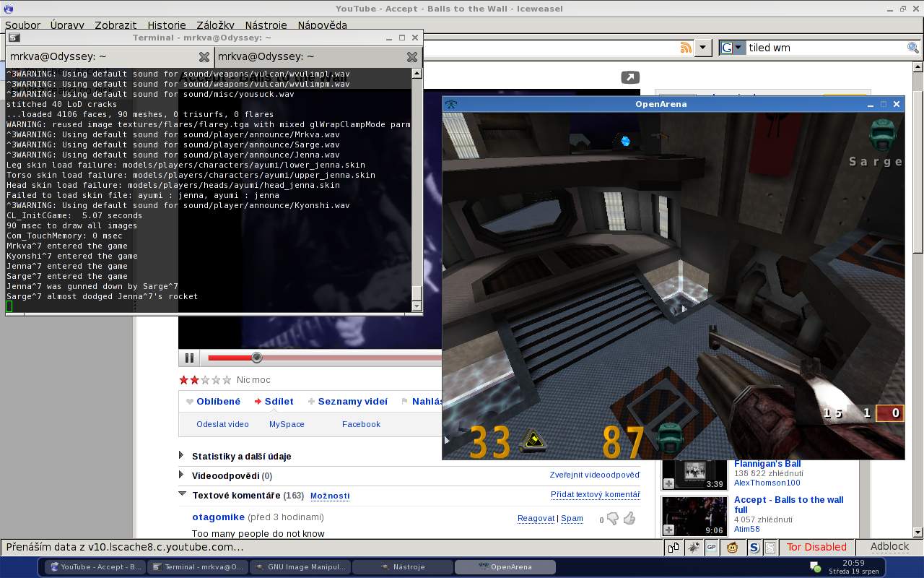The height and width of the screenshot is (578, 924).
Task: Open the Nápověda menu
Action: pyautogui.click(x=322, y=25)
